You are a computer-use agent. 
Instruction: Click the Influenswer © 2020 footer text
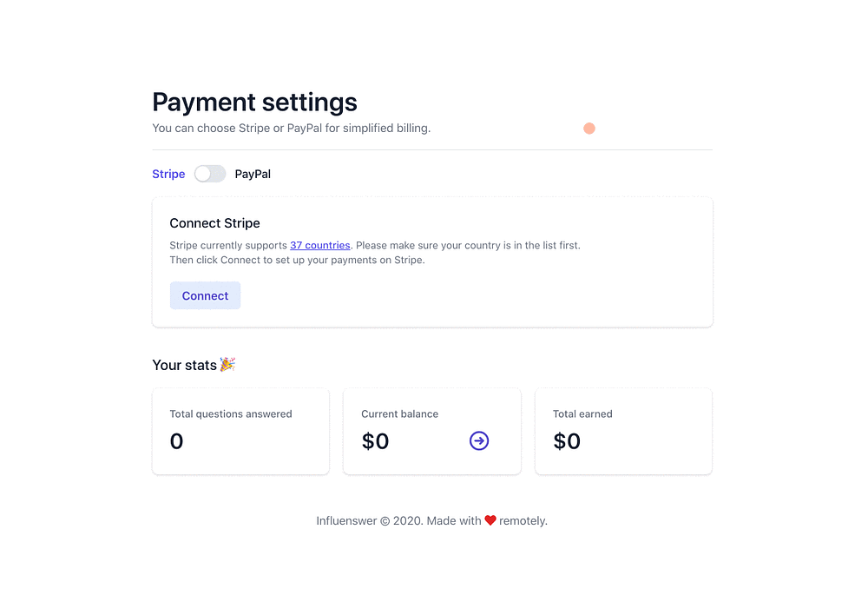click(368, 521)
